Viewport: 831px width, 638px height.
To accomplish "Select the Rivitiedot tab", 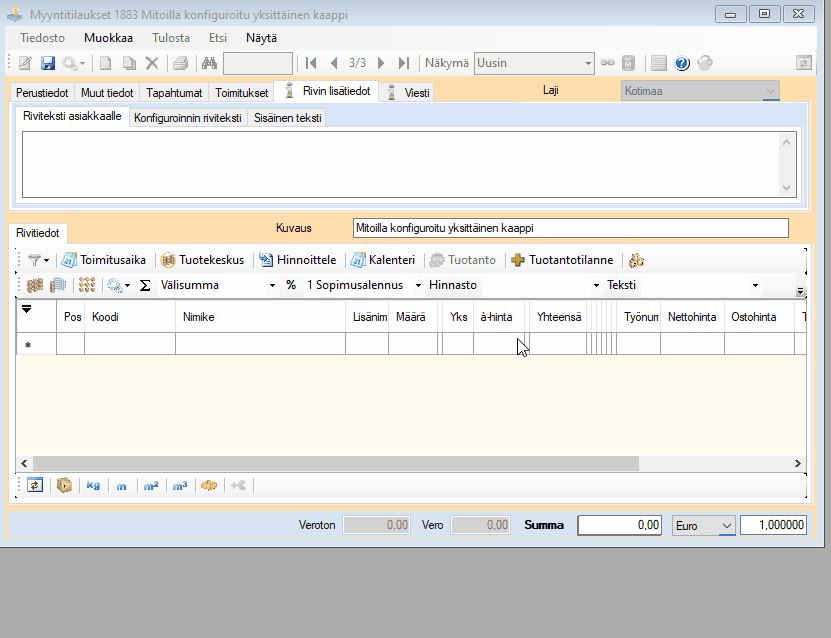I will pos(38,233).
